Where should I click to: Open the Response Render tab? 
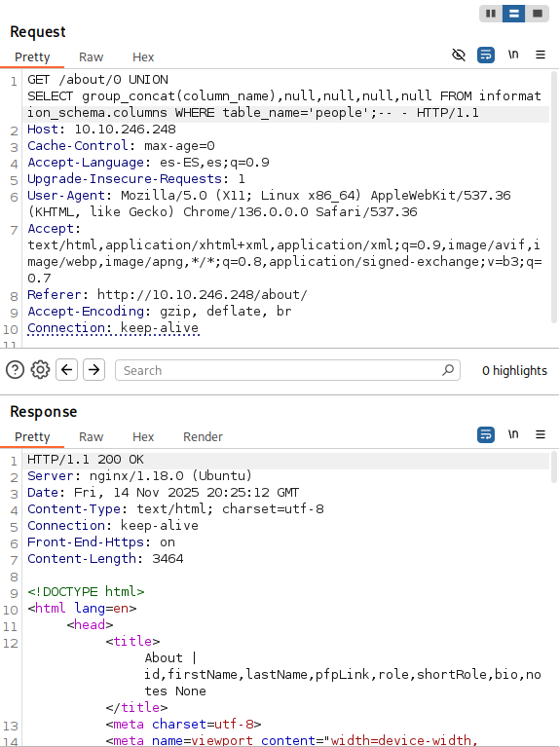[x=203, y=437]
